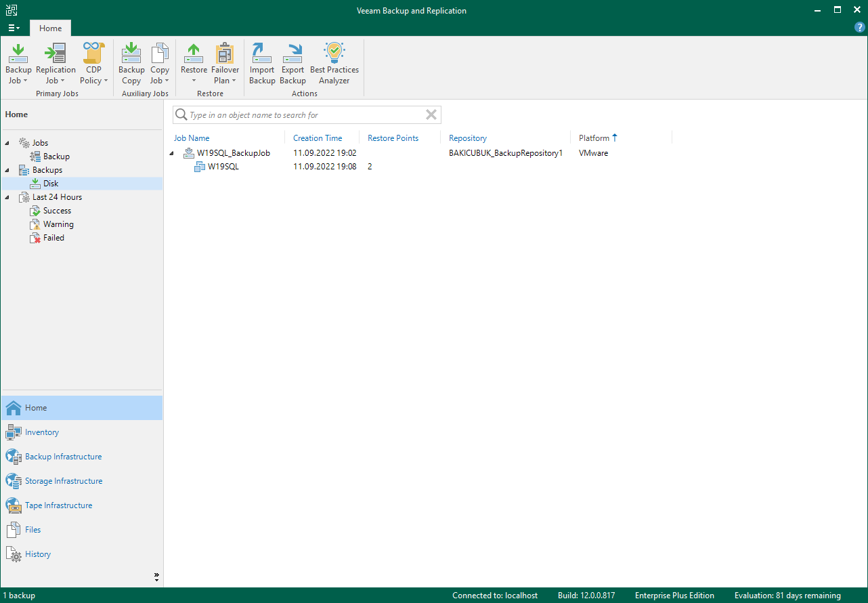The width and height of the screenshot is (868, 603).
Task: Click the Success status icon
Action: [35, 211]
